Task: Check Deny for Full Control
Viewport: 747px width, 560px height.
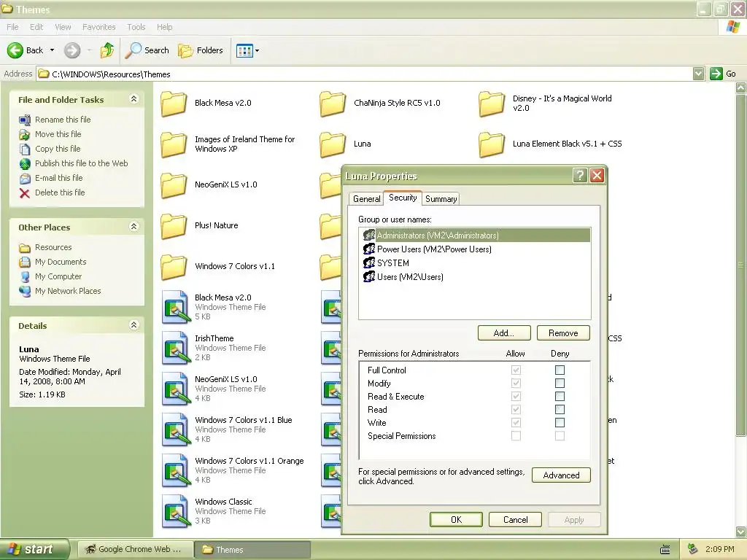Action: point(560,370)
